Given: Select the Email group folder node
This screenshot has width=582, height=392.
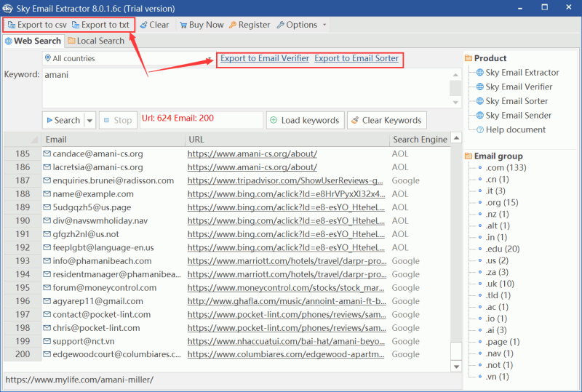Looking at the screenshot, I should pos(494,156).
